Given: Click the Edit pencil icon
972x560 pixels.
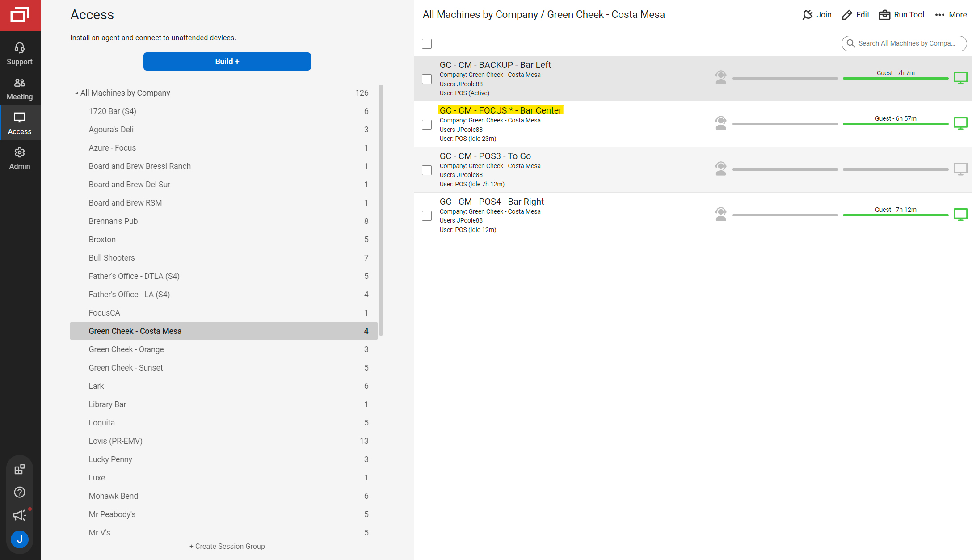Looking at the screenshot, I should (847, 15).
